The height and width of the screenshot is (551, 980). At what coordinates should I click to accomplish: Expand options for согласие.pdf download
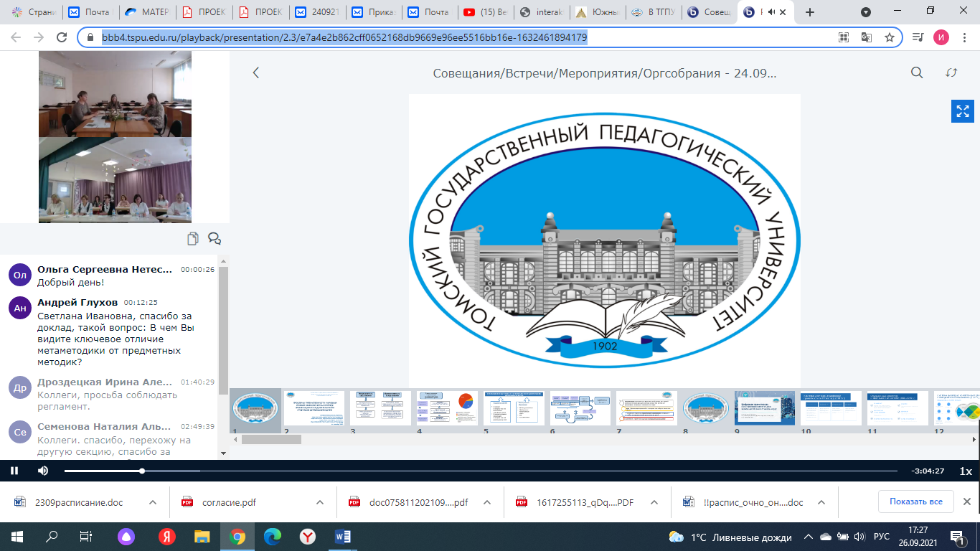(x=319, y=502)
